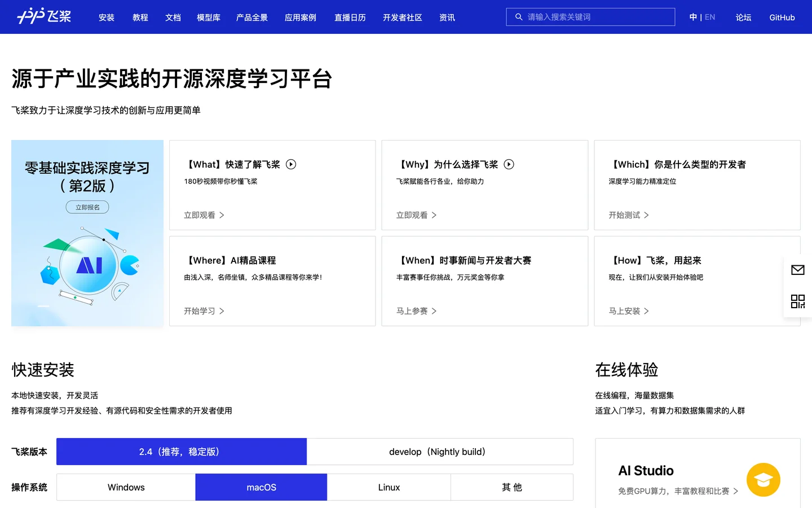Open the 直播日历 nav item

tap(350, 17)
